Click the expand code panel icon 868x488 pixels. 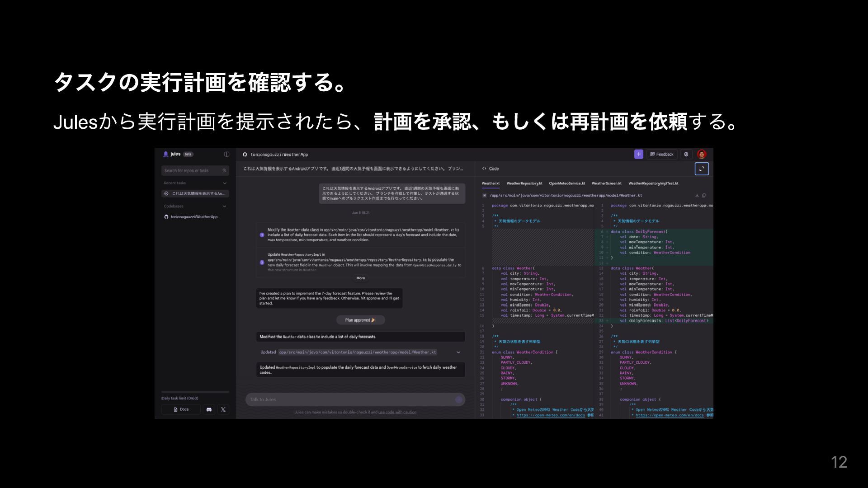tap(702, 169)
